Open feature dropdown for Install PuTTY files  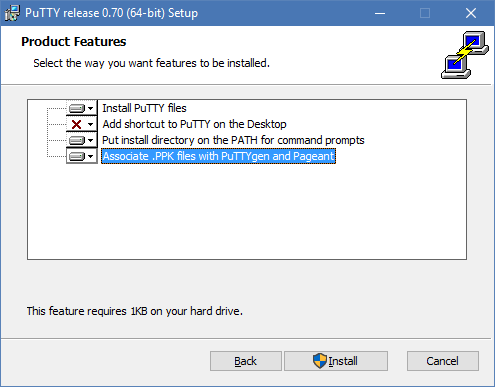point(81,108)
